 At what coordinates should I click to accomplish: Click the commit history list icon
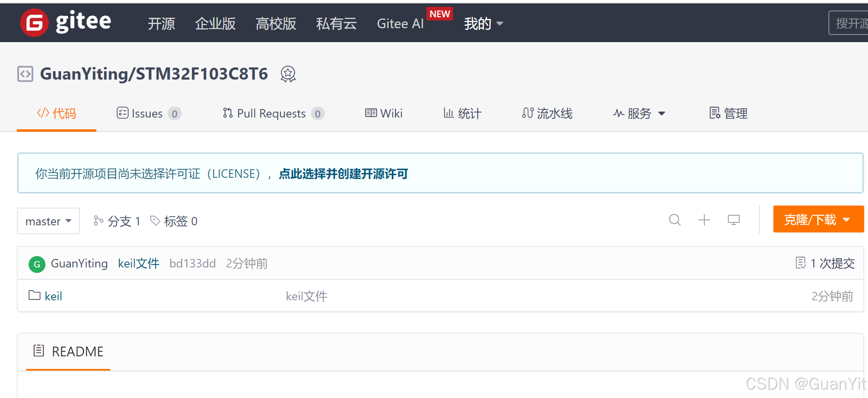click(x=801, y=263)
